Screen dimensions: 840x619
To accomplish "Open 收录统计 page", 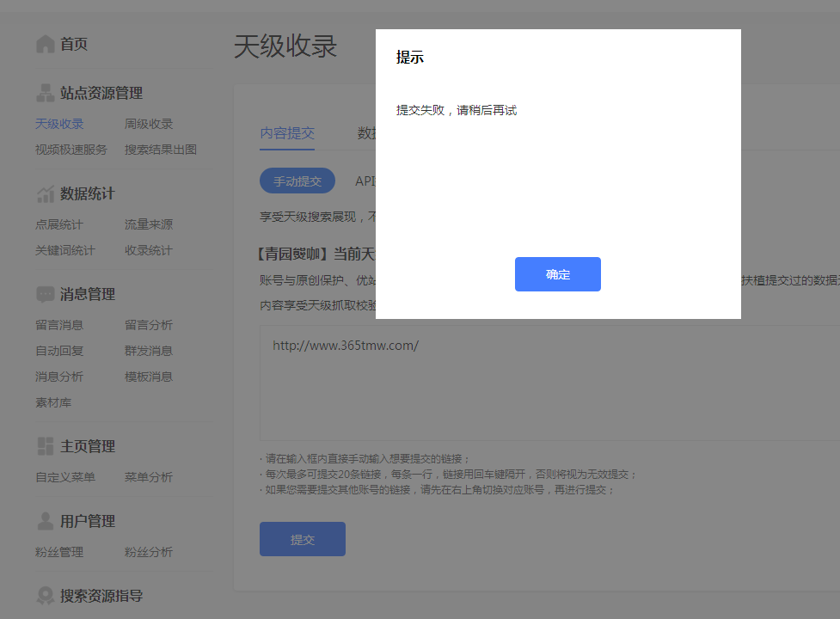I will click(x=149, y=250).
